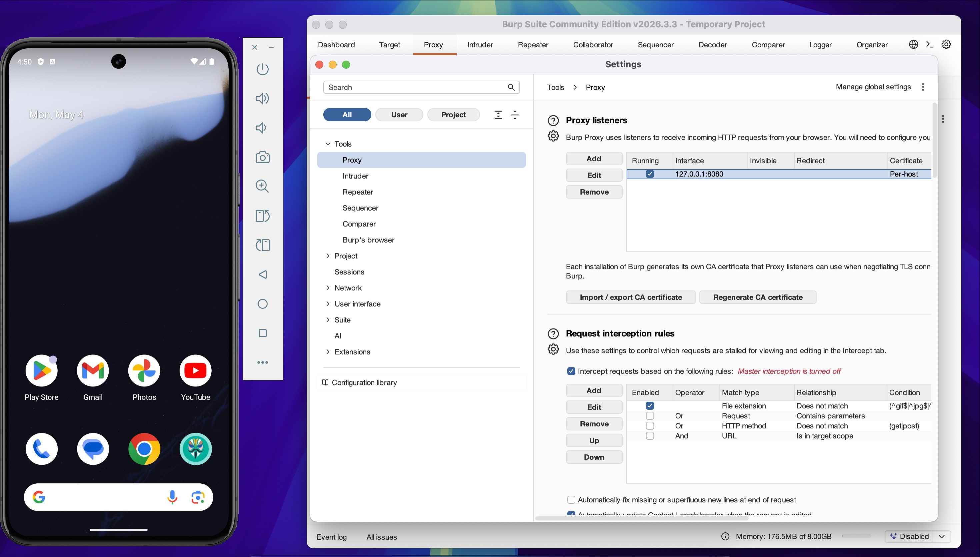
Task: Click the emulator volume up icon
Action: [x=263, y=98]
